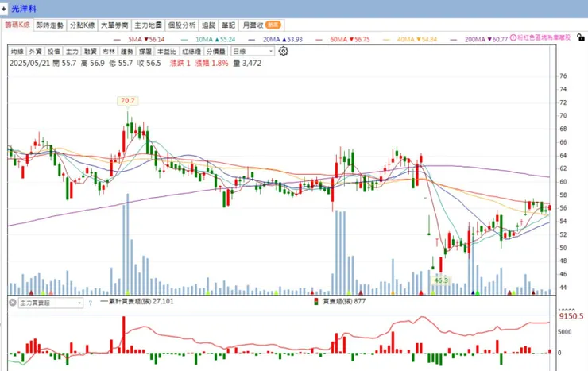This screenshot has height=371, width=588.
Task: Click the question mark help icon
Action: 90,303
